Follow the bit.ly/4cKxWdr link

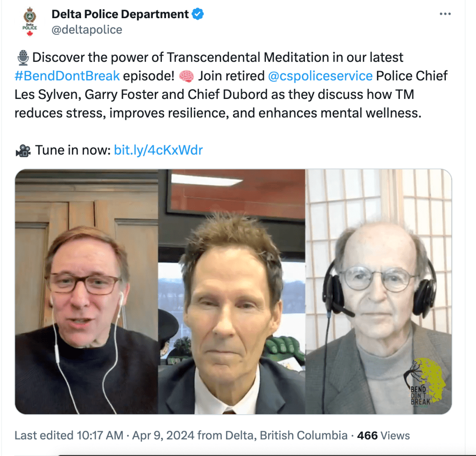(x=158, y=150)
